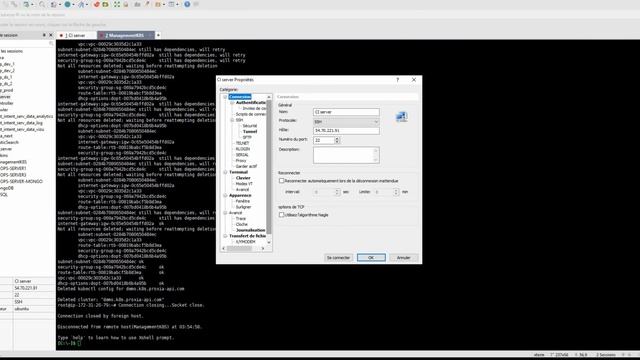
Task: Select the Clavier category
Action: pos(243,178)
